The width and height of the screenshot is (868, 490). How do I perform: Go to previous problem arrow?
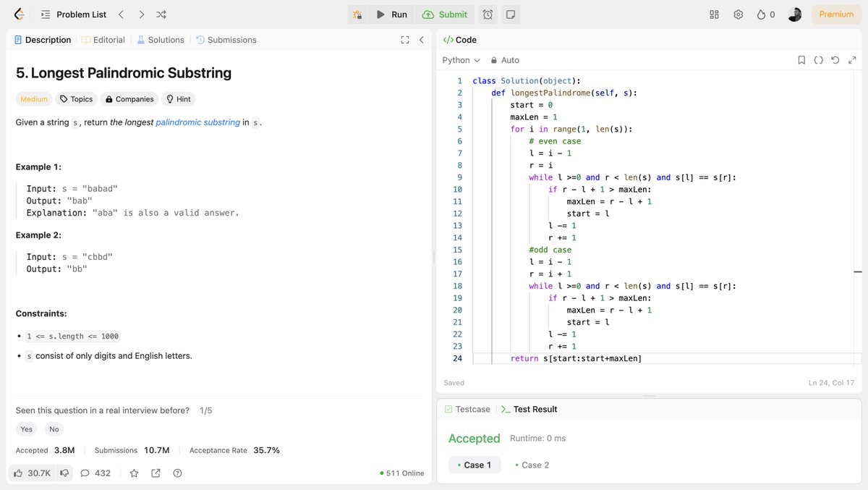click(x=122, y=14)
